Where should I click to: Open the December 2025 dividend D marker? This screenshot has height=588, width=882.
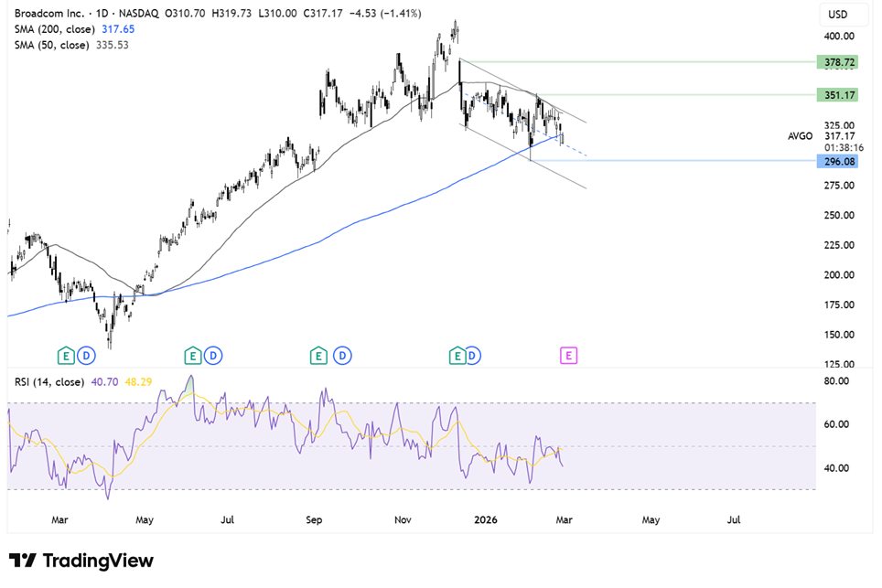click(x=473, y=356)
